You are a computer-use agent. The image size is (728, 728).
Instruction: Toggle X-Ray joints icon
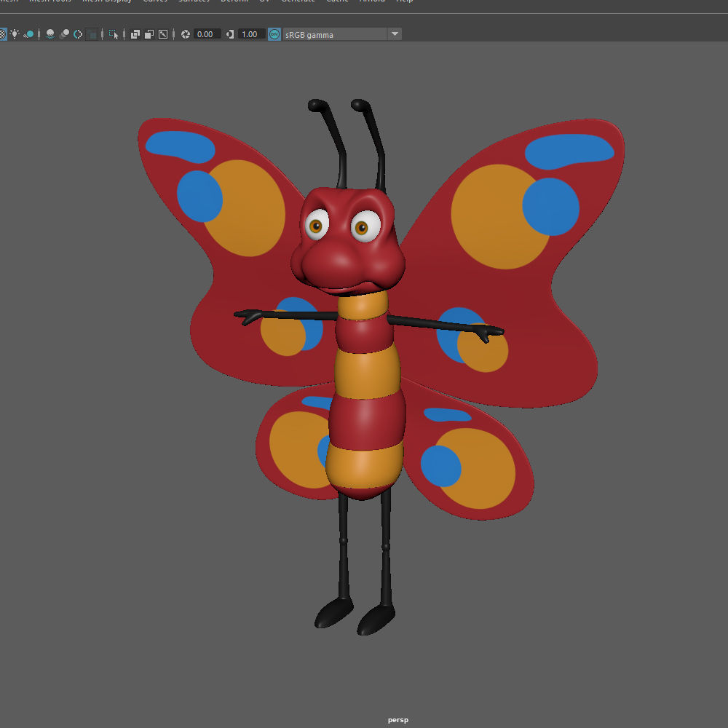[163, 34]
